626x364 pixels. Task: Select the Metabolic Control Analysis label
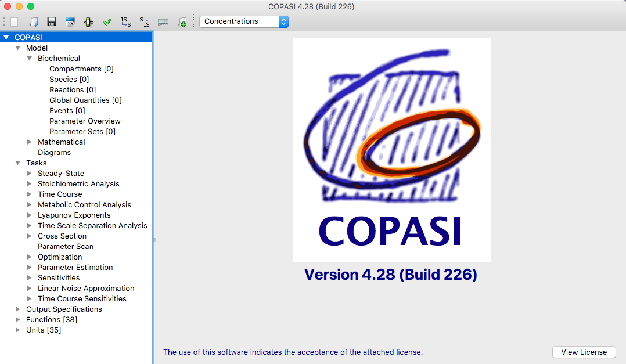[84, 205]
